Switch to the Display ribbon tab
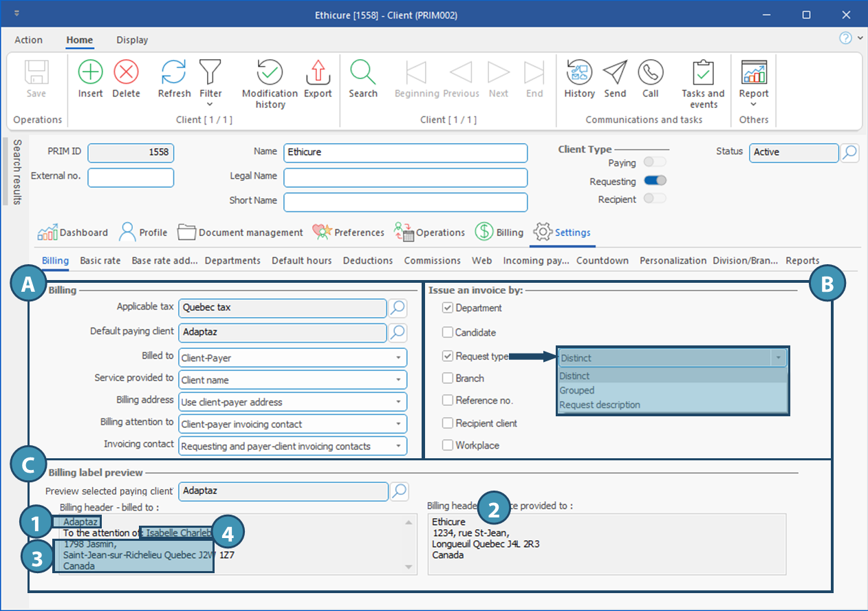The image size is (868, 611). tap(132, 40)
